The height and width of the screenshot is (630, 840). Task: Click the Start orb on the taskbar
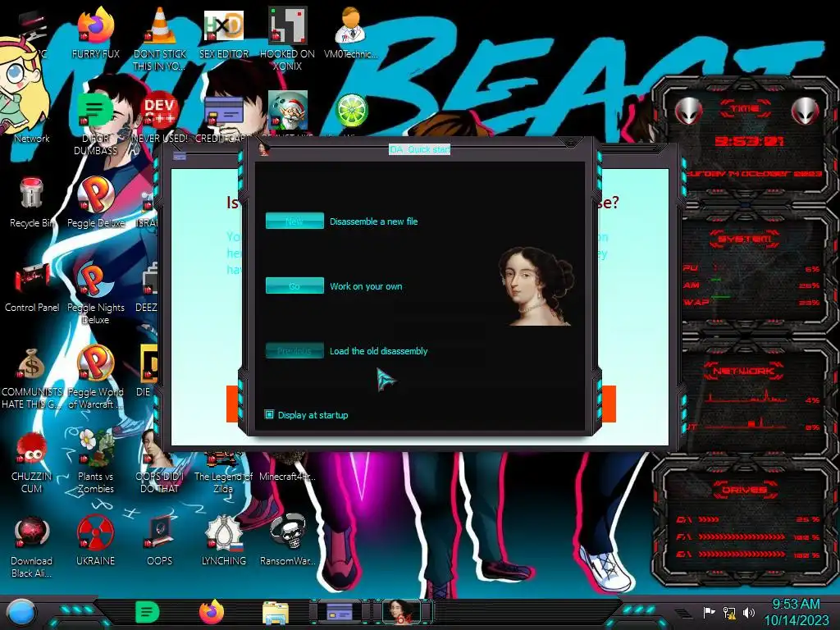[x=21, y=614]
